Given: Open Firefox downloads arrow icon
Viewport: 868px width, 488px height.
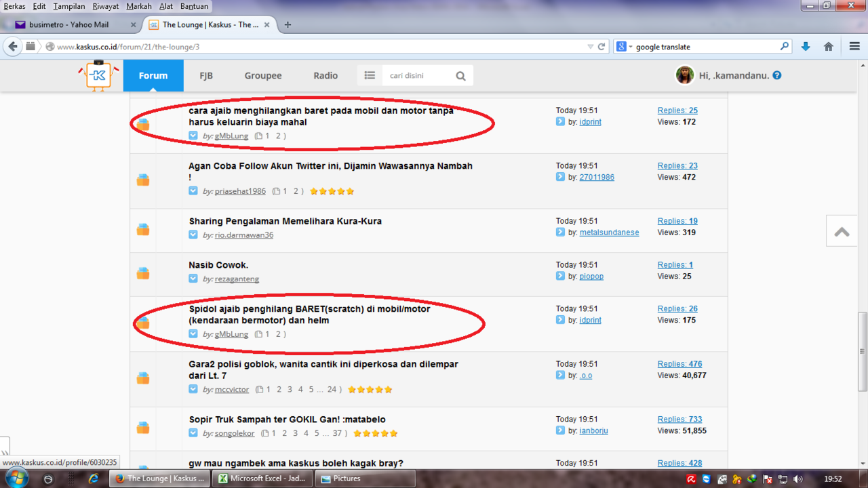Looking at the screenshot, I should pos(806,47).
